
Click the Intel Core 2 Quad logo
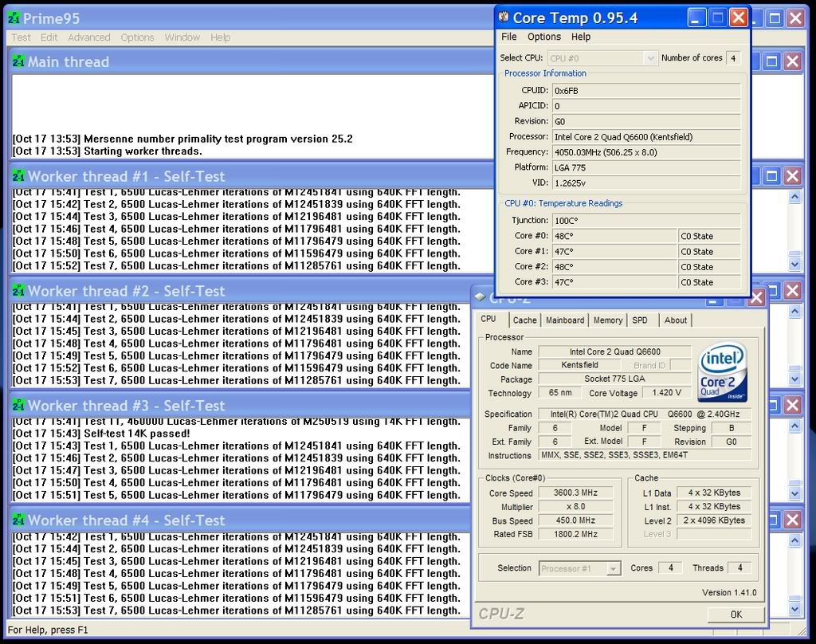(722, 371)
